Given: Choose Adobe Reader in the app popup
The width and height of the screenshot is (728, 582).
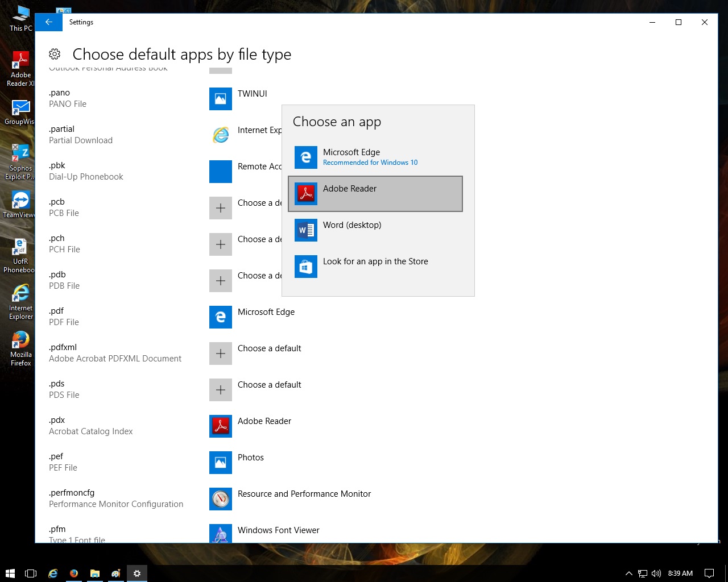Looking at the screenshot, I should click(x=375, y=194).
